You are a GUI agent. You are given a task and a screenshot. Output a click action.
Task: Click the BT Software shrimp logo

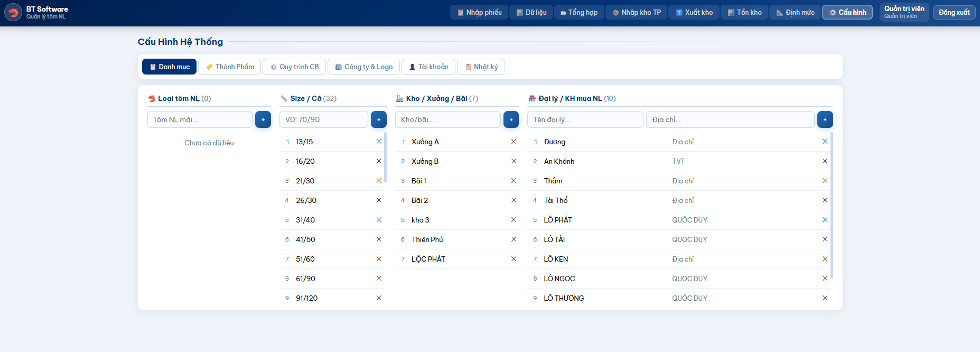pyautogui.click(x=13, y=12)
